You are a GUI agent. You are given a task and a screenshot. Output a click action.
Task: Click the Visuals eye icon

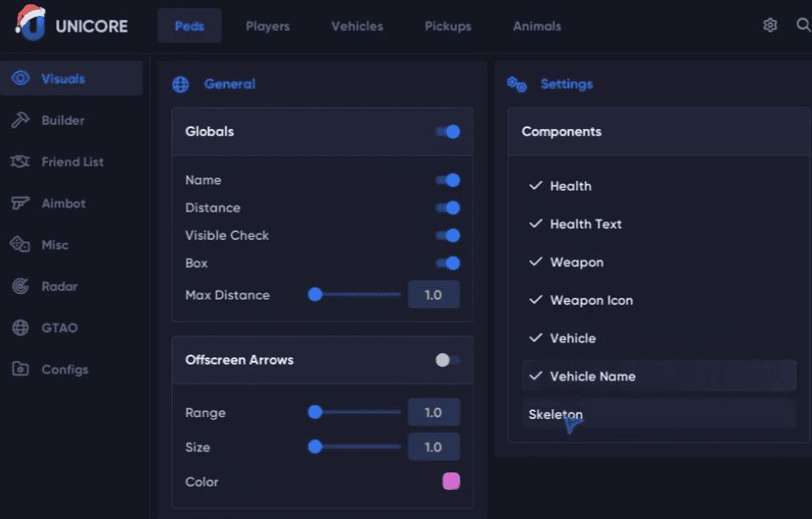(21, 78)
